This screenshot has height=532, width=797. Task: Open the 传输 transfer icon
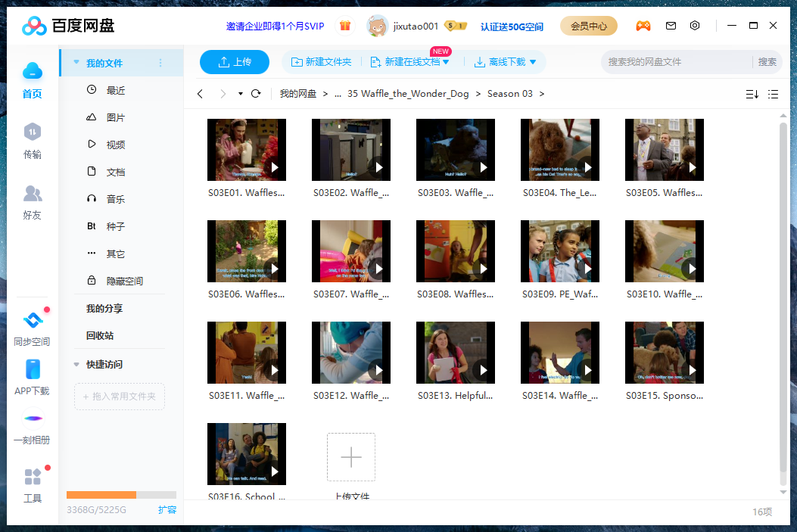tap(32, 132)
